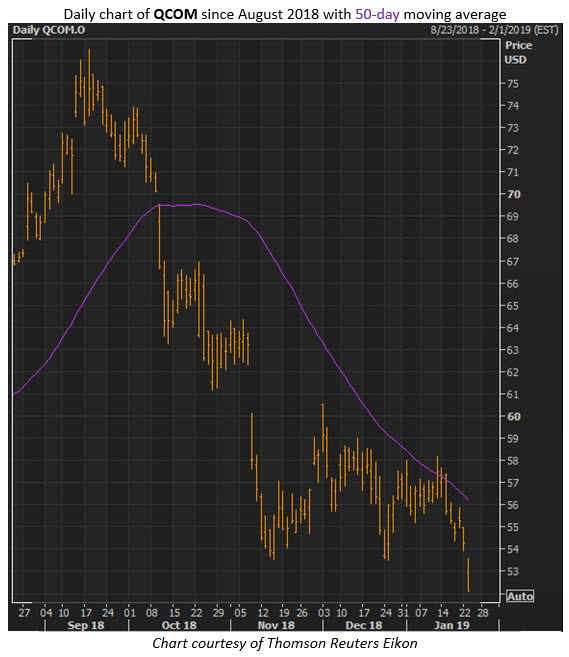Image resolution: width=569 pixels, height=657 pixels.
Task: Click the 14 date tick label
Action: tap(443, 613)
